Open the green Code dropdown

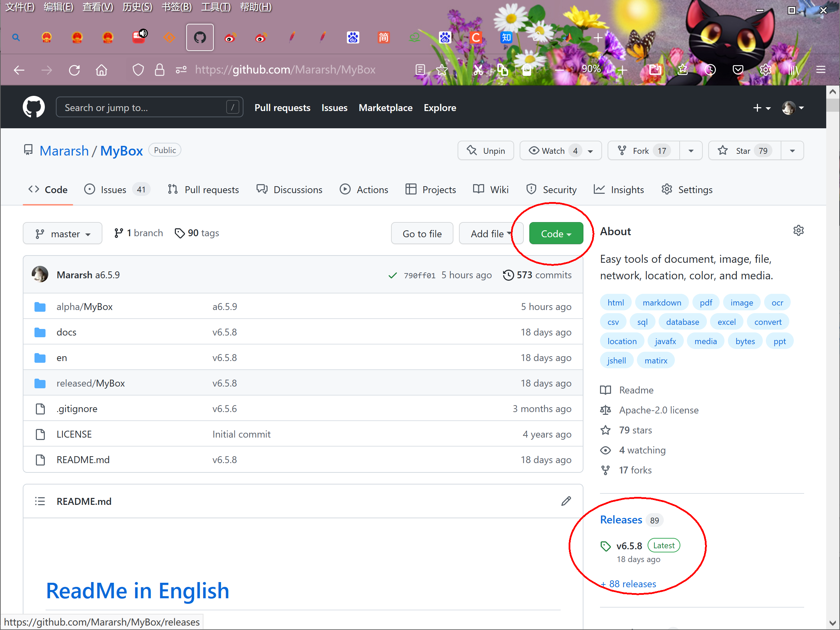[556, 233]
